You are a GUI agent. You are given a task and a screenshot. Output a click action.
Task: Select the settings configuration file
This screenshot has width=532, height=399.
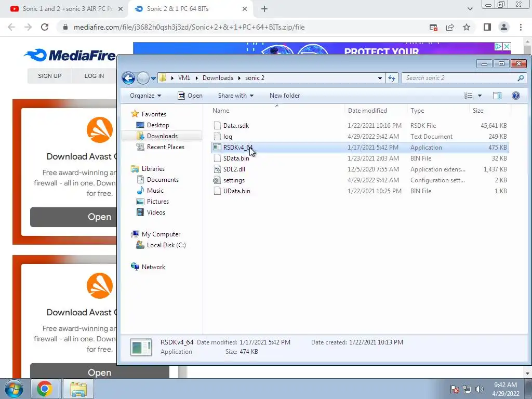coord(360,180)
